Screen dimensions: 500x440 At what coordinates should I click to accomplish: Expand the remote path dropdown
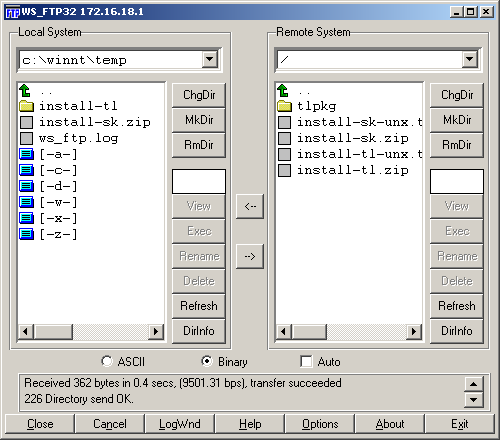(x=470, y=60)
